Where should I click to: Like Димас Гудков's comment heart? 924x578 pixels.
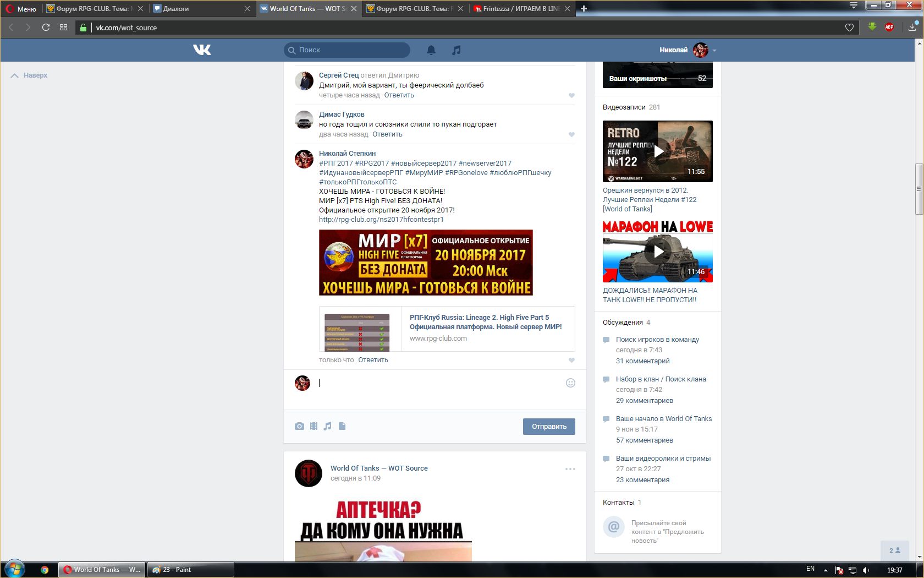(571, 134)
